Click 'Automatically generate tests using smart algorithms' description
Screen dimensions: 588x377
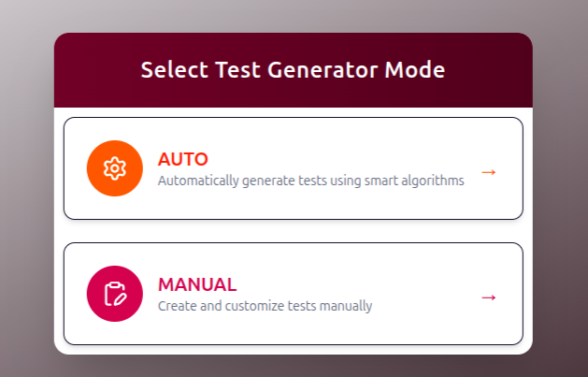[311, 181]
